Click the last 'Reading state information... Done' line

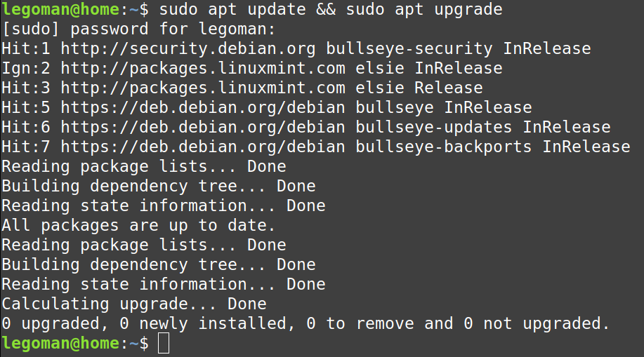pyautogui.click(x=163, y=285)
